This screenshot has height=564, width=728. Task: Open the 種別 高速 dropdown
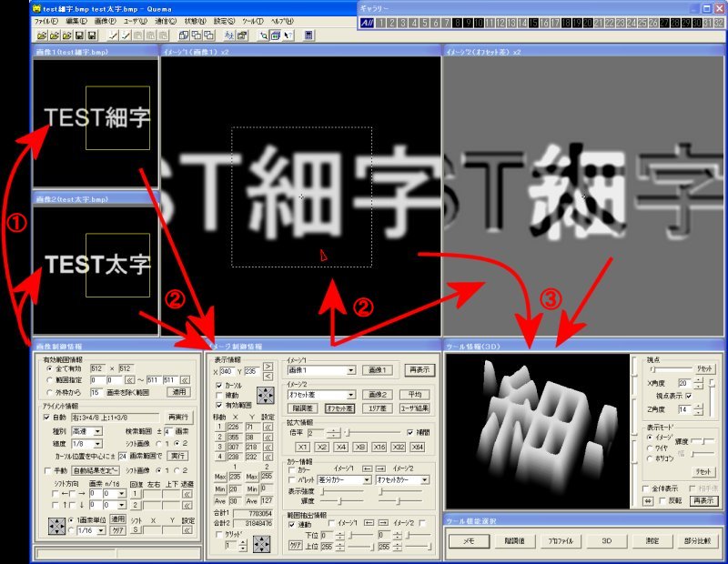coord(97,432)
